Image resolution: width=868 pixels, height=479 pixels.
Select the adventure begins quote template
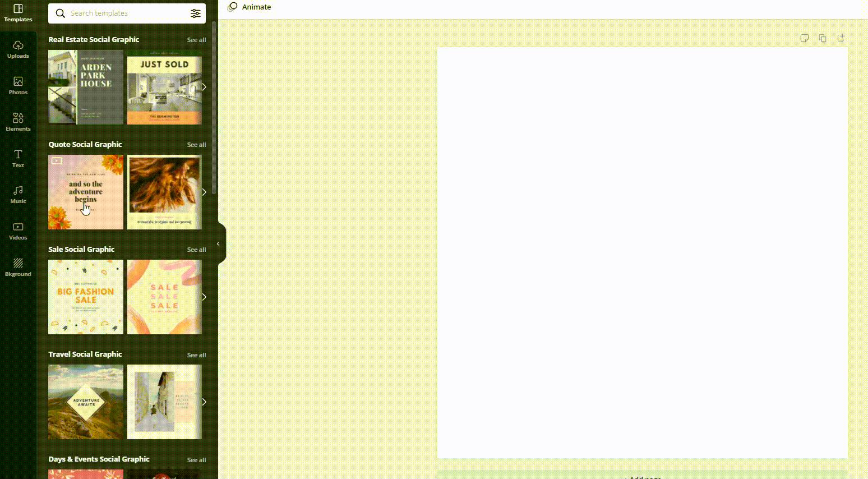86,192
